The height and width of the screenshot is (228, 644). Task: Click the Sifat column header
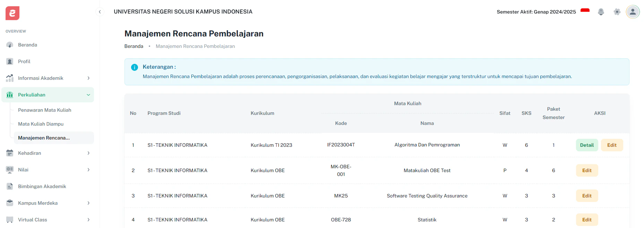coord(505,113)
